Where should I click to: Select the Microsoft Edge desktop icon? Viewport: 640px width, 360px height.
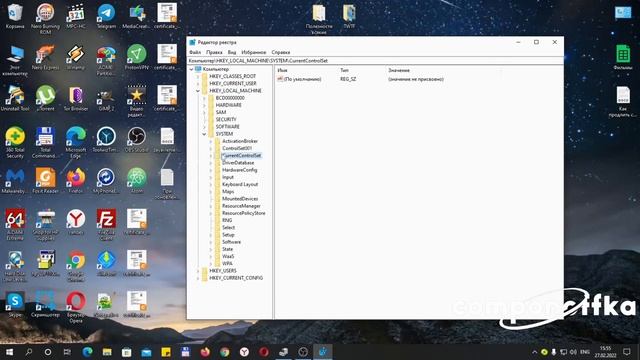(76, 142)
